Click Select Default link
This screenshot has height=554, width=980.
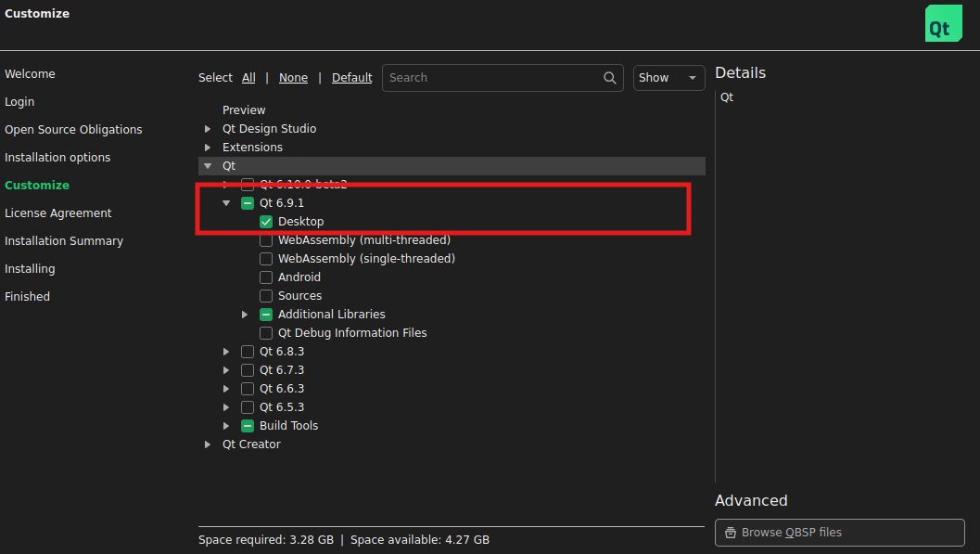tap(352, 78)
